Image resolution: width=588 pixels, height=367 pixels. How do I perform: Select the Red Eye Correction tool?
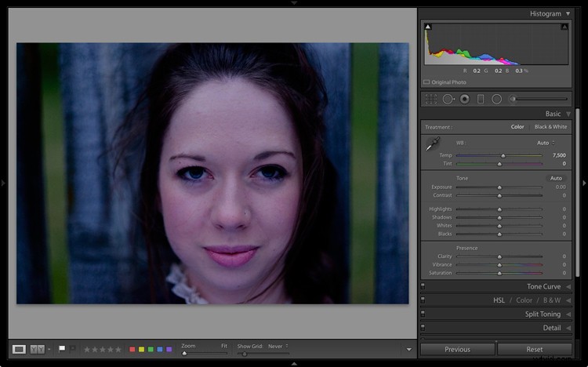[465, 99]
